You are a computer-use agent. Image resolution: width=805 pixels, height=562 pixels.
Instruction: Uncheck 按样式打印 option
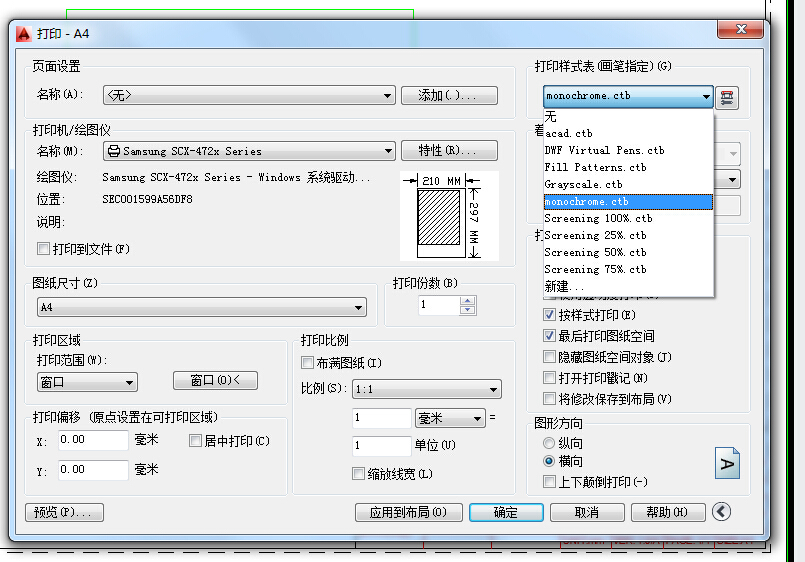[x=549, y=315]
